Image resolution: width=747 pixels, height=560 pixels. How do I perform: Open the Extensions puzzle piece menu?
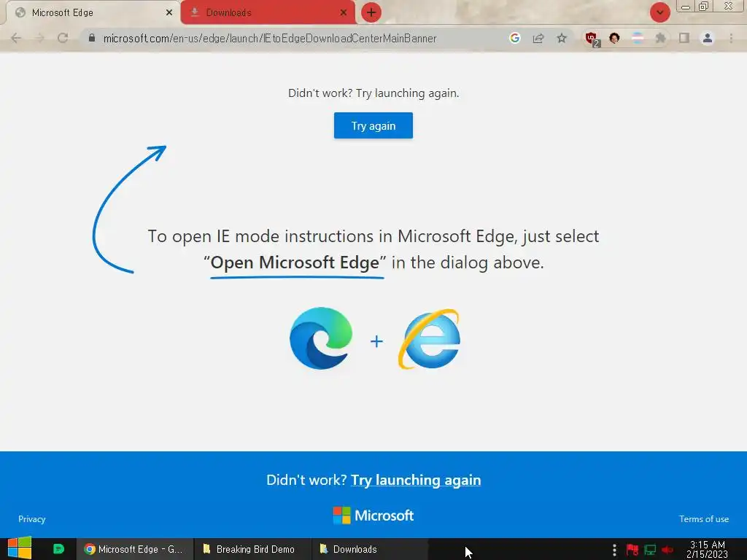pos(660,38)
